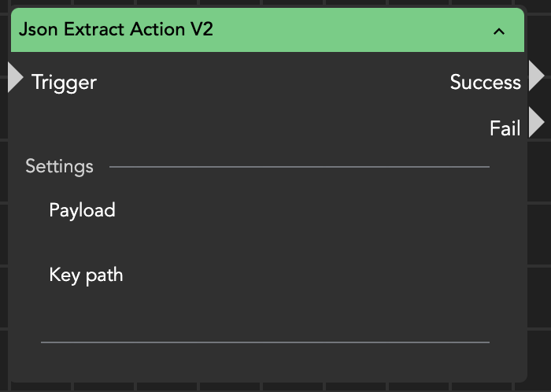
Task: Click the Key path setting label
Action: 86,275
